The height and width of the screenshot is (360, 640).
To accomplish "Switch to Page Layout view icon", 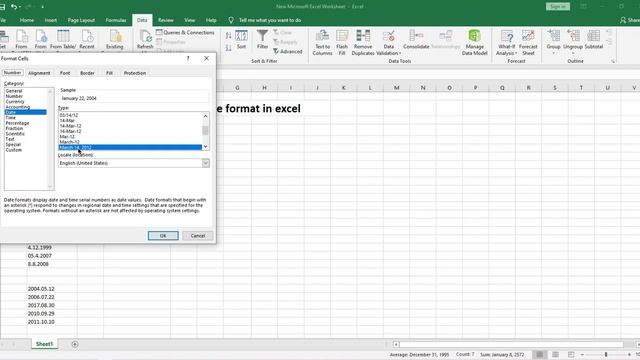I will tap(555, 355).
